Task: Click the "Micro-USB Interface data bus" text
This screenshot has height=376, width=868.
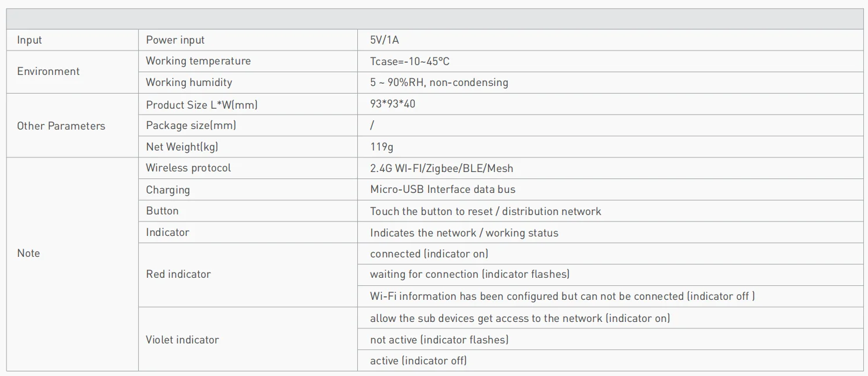Action: pyautogui.click(x=442, y=189)
